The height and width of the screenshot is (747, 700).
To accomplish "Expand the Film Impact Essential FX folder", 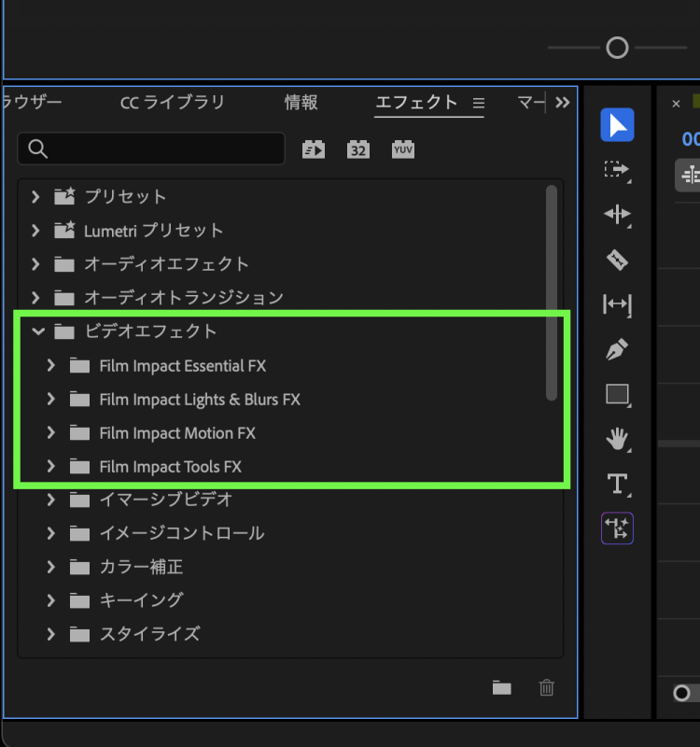I will tap(51, 366).
